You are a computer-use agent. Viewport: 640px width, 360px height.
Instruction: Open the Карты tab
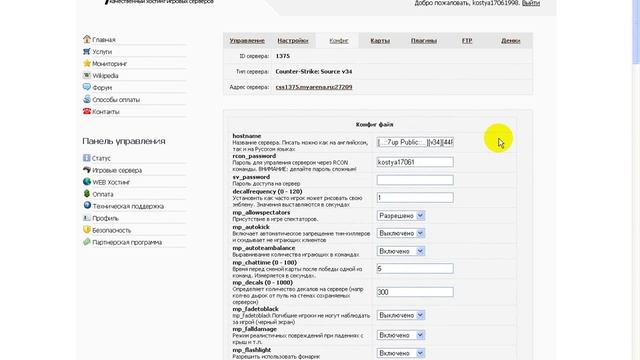coord(380,41)
